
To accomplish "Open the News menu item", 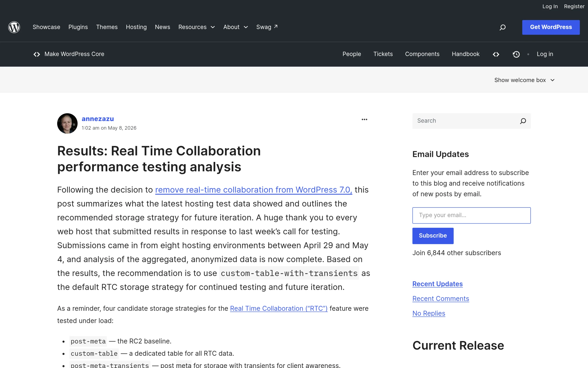I will click(162, 27).
